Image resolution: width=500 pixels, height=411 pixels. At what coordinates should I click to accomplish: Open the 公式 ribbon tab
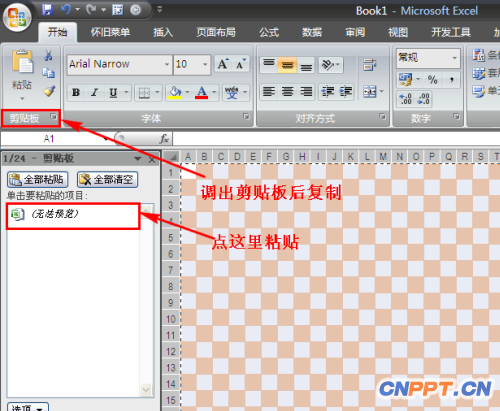pos(269,32)
